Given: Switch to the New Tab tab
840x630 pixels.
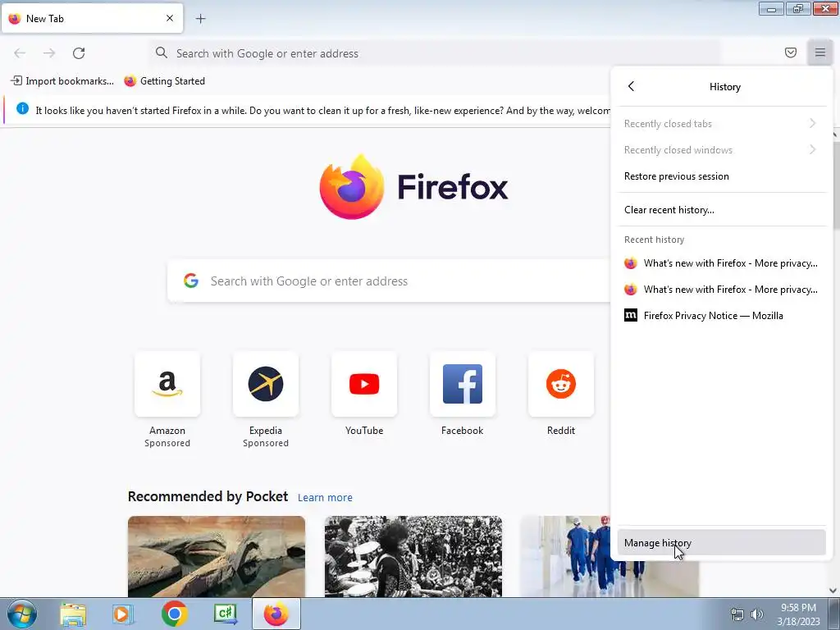Looking at the screenshot, I should (x=92, y=18).
